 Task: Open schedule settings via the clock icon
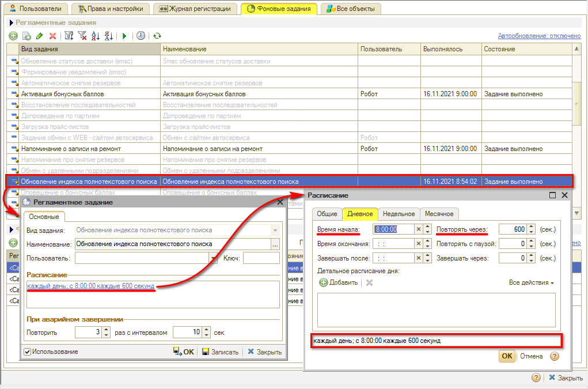(141, 36)
